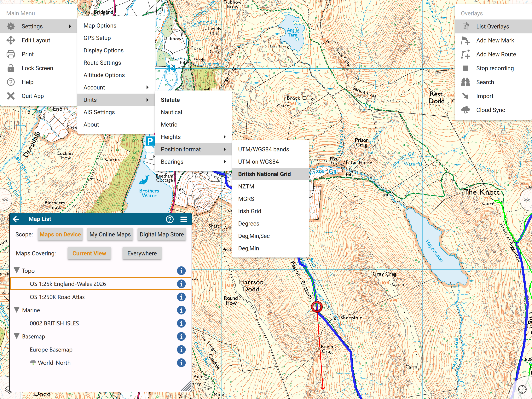Collapse the Topo map group

coord(17,271)
